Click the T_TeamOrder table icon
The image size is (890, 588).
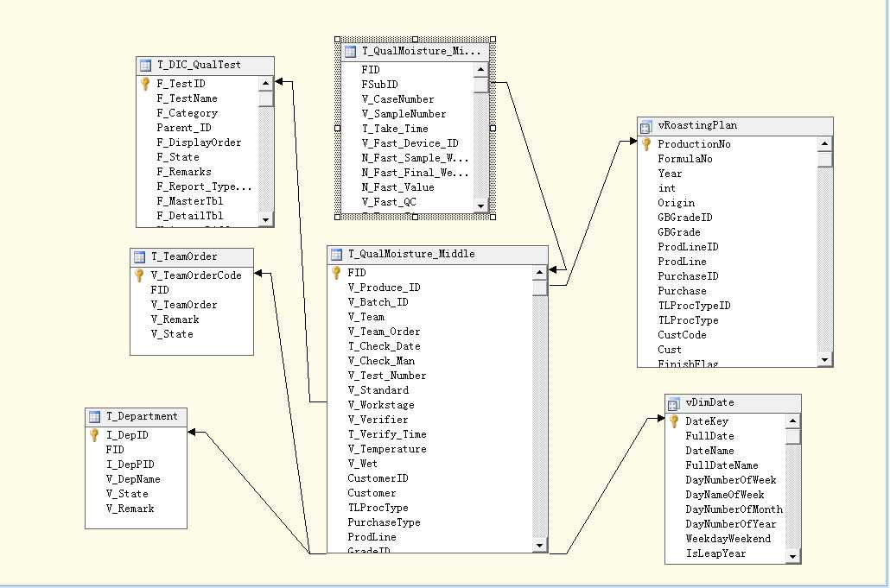(x=140, y=256)
